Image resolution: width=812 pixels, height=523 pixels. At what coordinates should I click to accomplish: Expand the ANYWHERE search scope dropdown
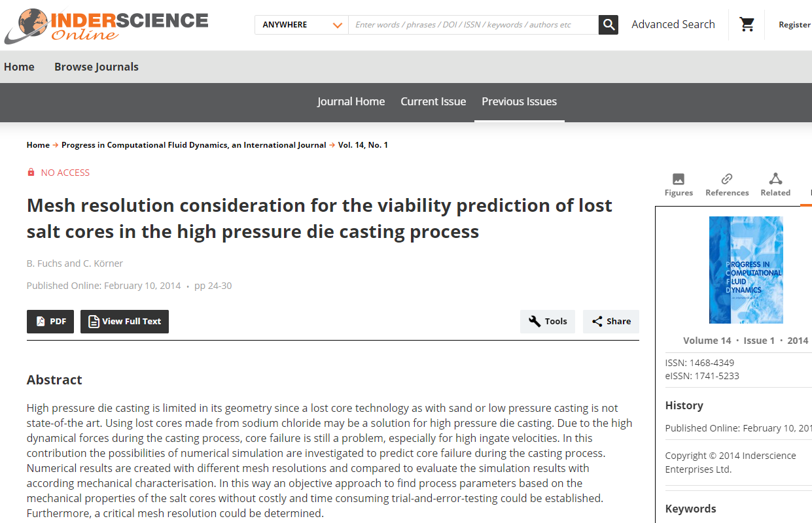pyautogui.click(x=302, y=25)
